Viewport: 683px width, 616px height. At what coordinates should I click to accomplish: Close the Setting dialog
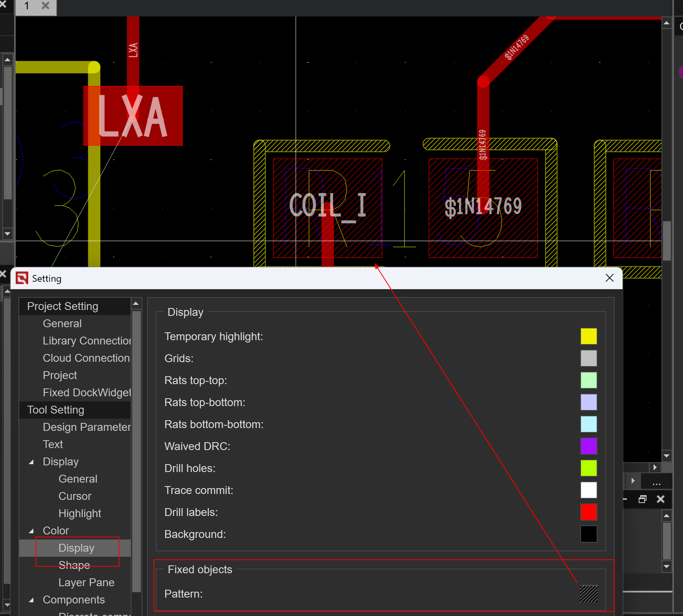click(x=609, y=278)
